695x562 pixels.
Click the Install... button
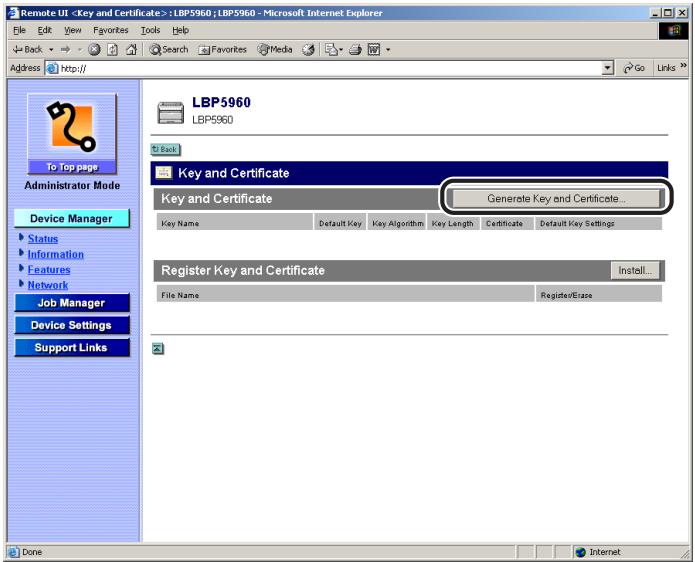pyautogui.click(x=635, y=270)
